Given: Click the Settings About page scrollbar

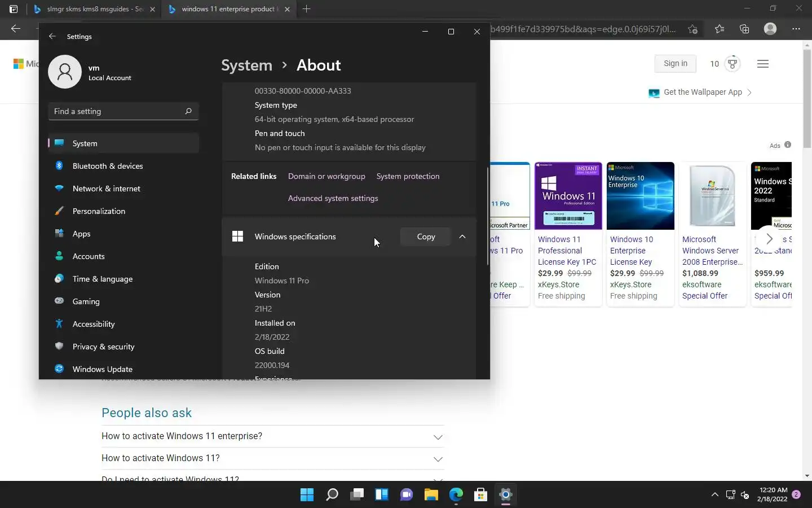Looking at the screenshot, I should pos(488,216).
